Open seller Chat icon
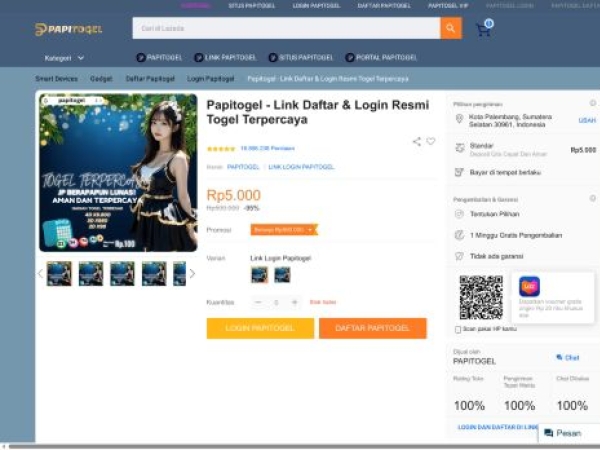The width and height of the screenshot is (600, 450). coord(567,357)
